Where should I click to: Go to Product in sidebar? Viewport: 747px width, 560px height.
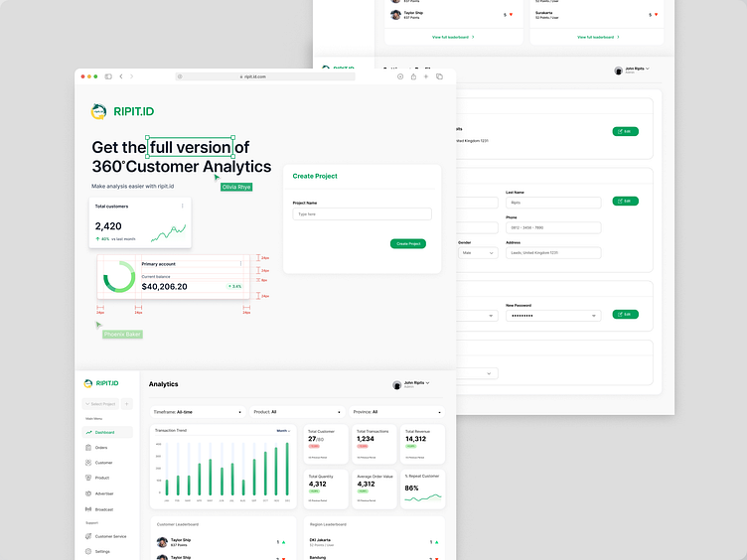102,478
